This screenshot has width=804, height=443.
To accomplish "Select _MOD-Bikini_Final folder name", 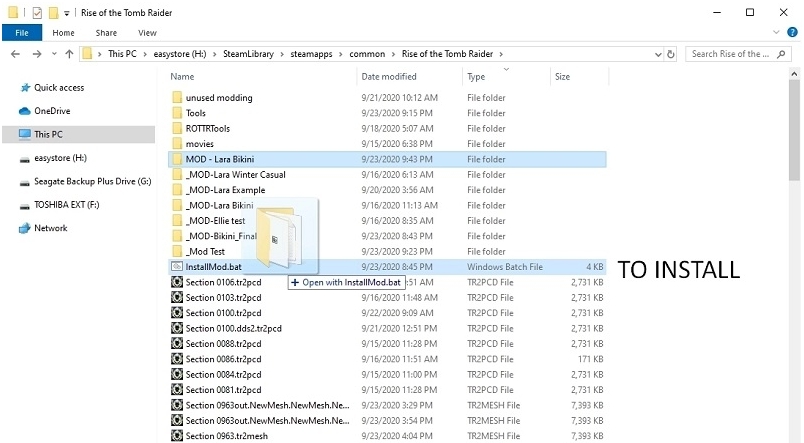I will tap(221, 236).
